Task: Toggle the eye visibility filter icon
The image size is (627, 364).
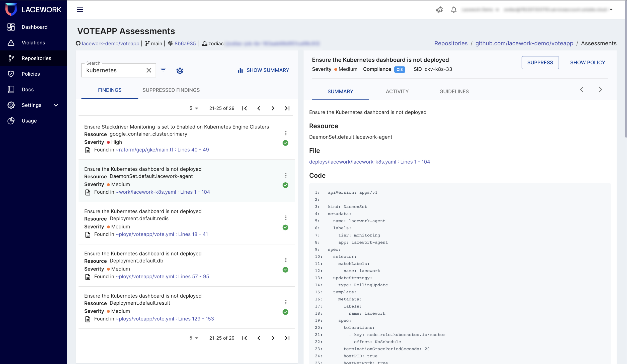Action: pos(180,71)
